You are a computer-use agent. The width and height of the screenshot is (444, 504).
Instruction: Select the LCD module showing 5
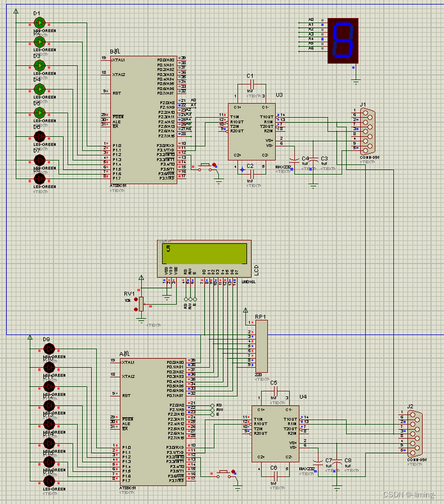204,258
